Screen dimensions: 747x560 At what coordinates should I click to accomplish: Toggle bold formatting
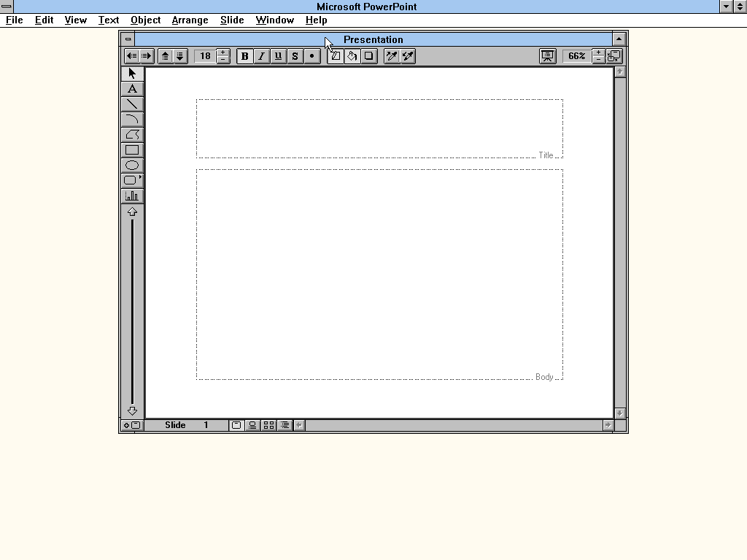pyautogui.click(x=245, y=56)
